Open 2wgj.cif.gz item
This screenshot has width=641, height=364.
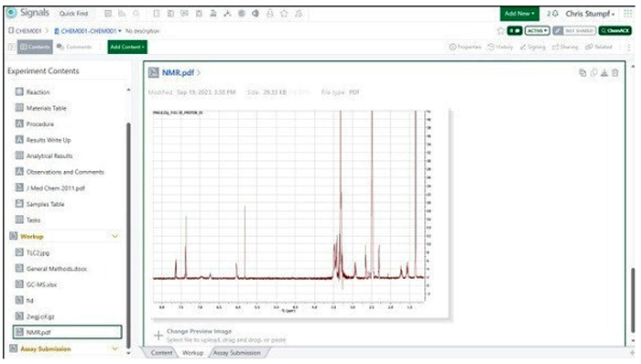(x=40, y=316)
